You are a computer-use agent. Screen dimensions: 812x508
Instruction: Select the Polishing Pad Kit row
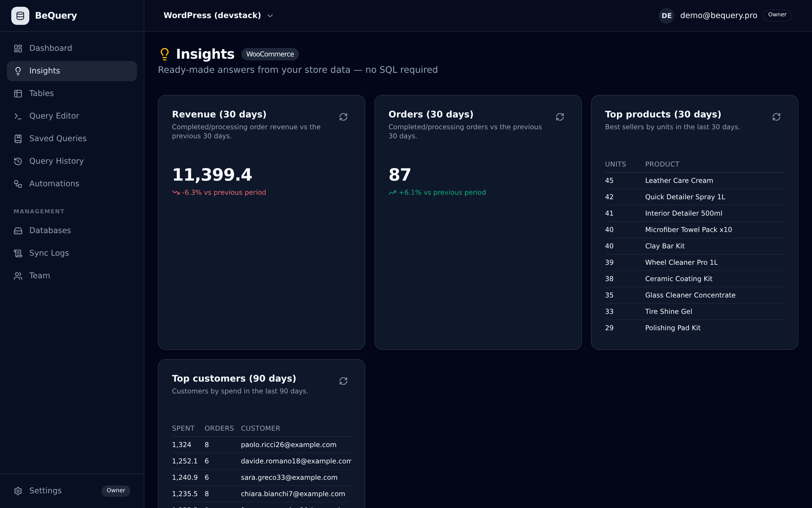coord(694,328)
